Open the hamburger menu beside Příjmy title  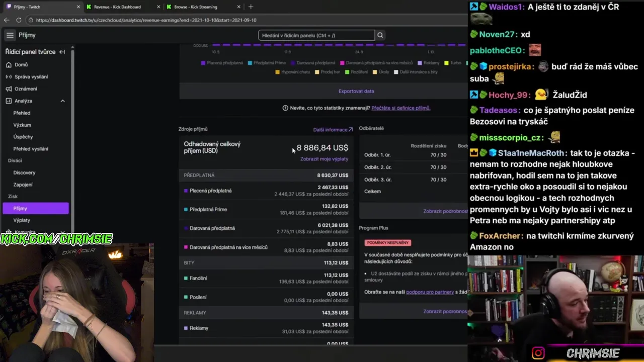[x=10, y=35]
